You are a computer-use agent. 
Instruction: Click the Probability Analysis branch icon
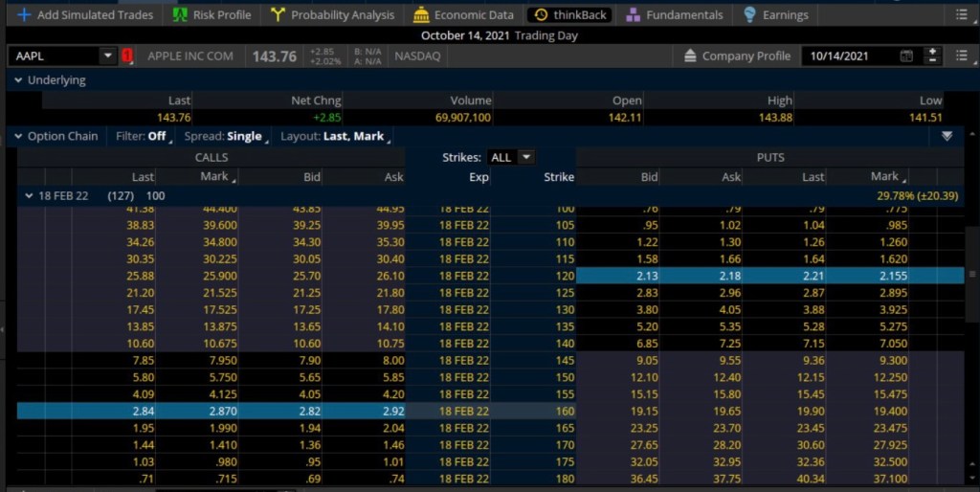[278, 15]
